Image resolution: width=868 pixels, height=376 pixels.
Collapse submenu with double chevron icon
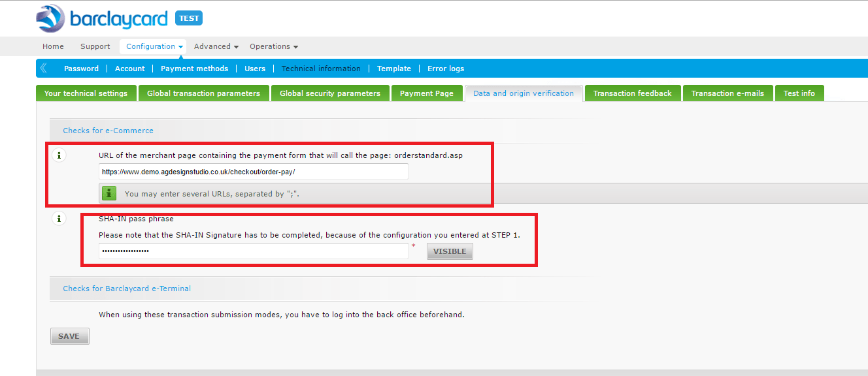coord(43,68)
